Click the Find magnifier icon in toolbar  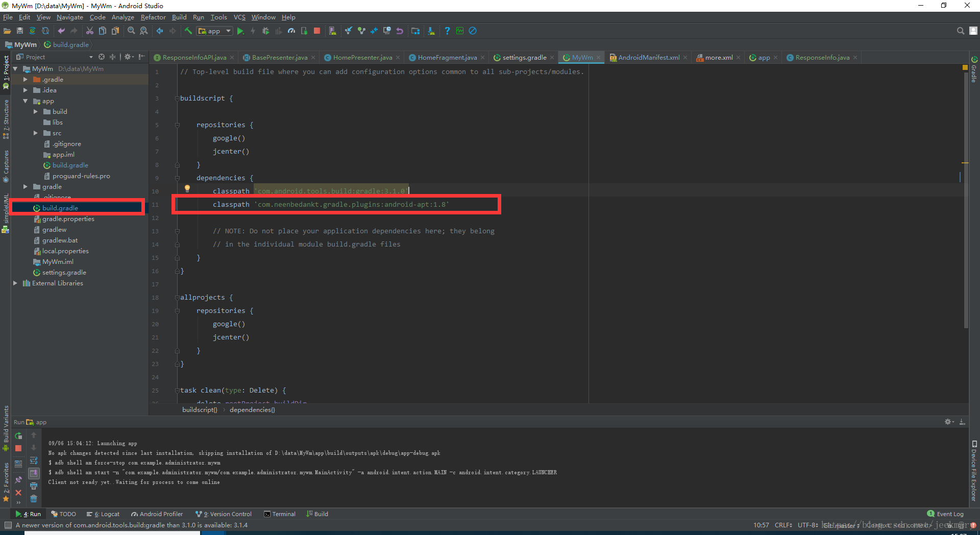coord(131,31)
